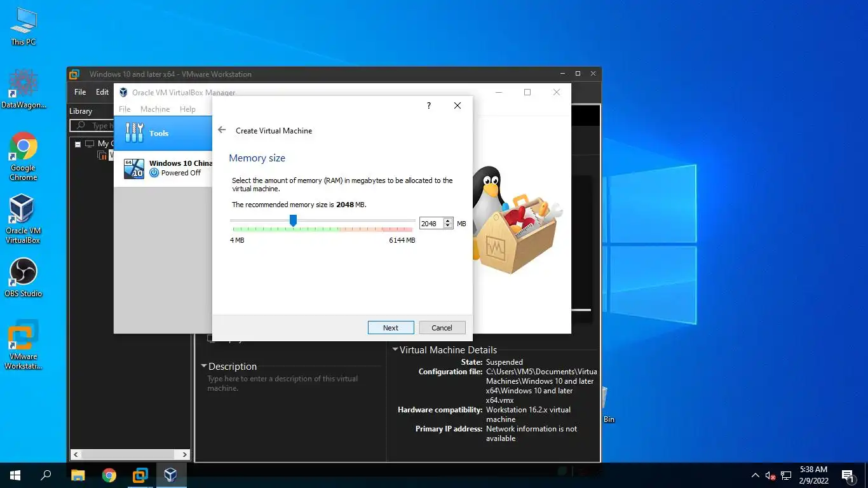The width and height of the screenshot is (868, 488).
Task: Maximize the VirtualBox Manager window
Action: tap(527, 93)
